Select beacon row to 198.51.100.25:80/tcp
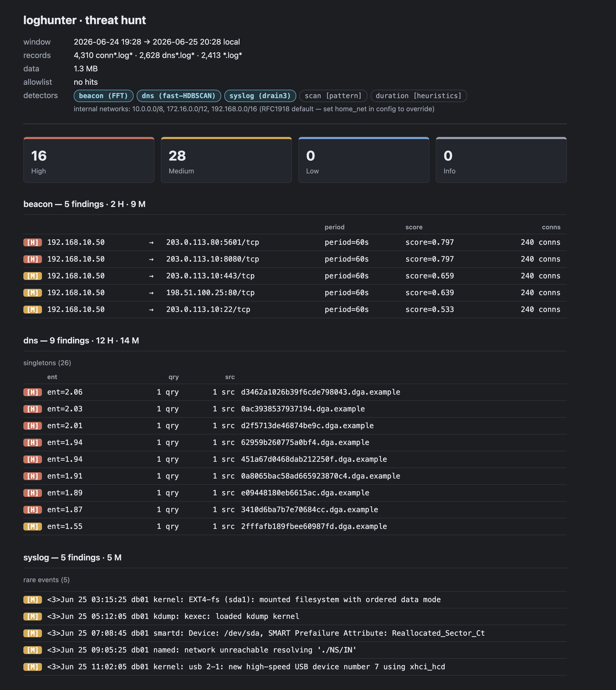This screenshot has width=616, height=690. [x=295, y=293]
